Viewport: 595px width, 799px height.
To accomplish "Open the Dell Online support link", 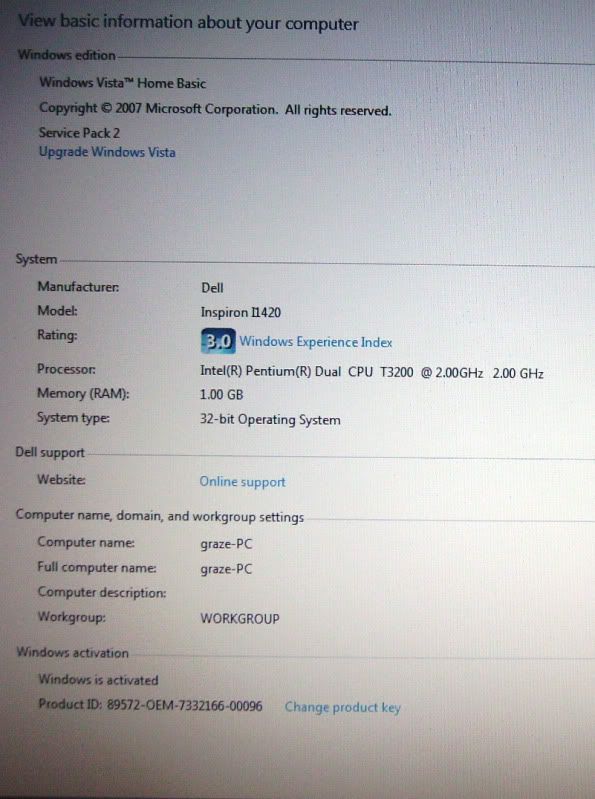I will [x=242, y=482].
